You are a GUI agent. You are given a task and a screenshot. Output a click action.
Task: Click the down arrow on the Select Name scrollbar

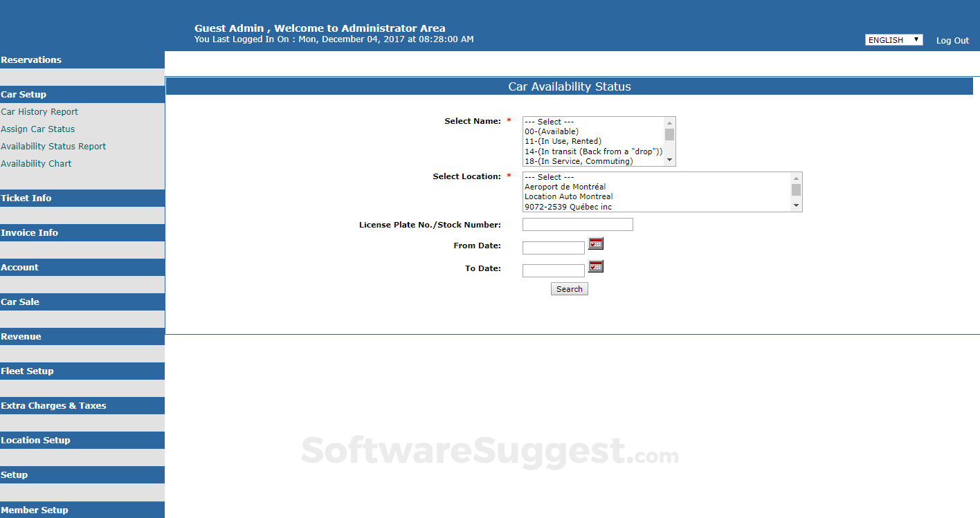[x=670, y=160]
